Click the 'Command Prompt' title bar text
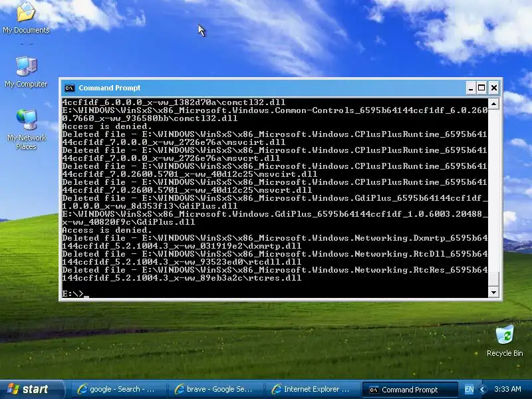The height and width of the screenshot is (399, 532). pos(109,88)
